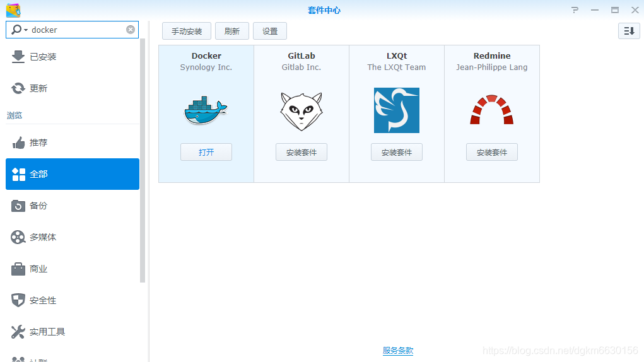
Task: Open the LXQt package title
Action: (397, 56)
